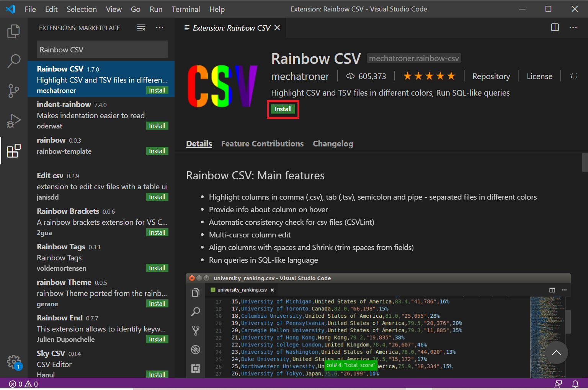This screenshot has width=588, height=390.
Task: Open the Changelog tab
Action: [x=333, y=144]
